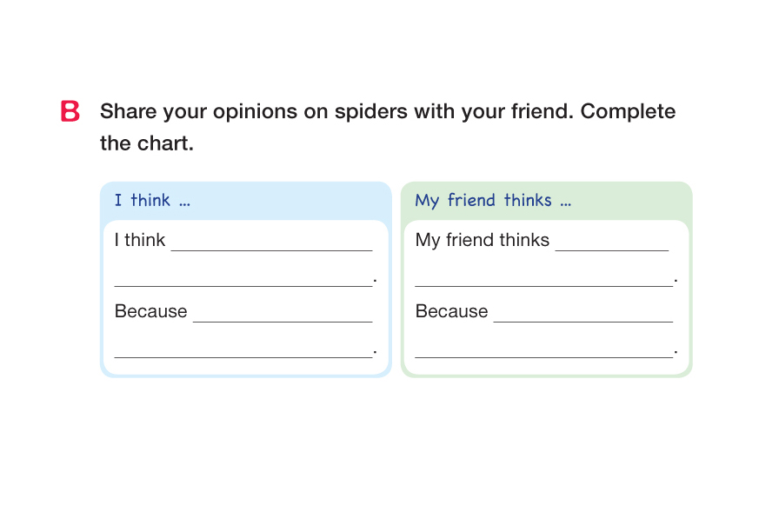
Task: Click the blank line after 'My friend thinks'
Action: tap(612, 245)
